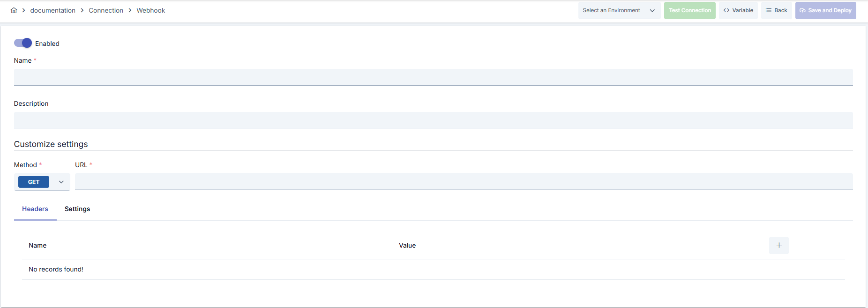Click the URL input field
Viewport: 868px width, 308px height.
point(464,182)
